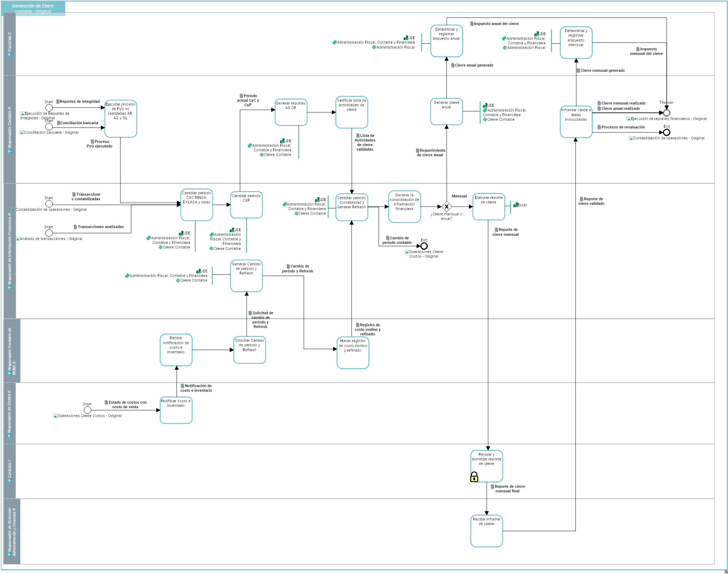
Task: Select the Solicitar Cambio de periodo y Refresh task
Action: pyautogui.click(x=249, y=350)
